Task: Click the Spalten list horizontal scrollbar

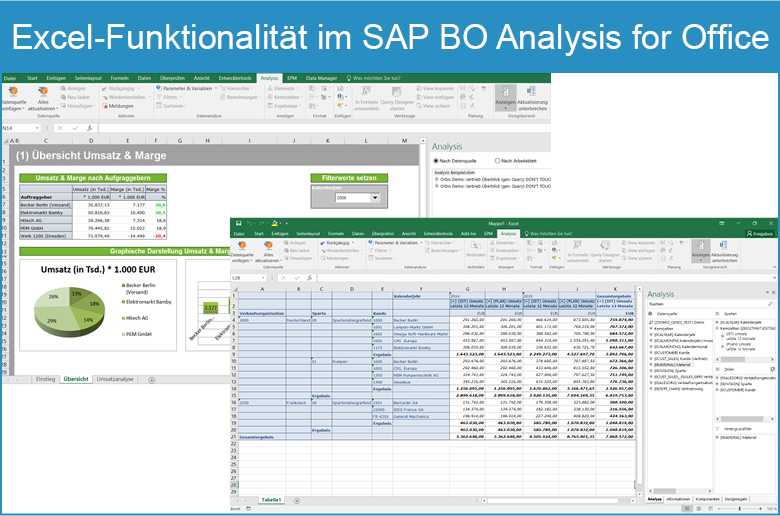Action: 745,359
